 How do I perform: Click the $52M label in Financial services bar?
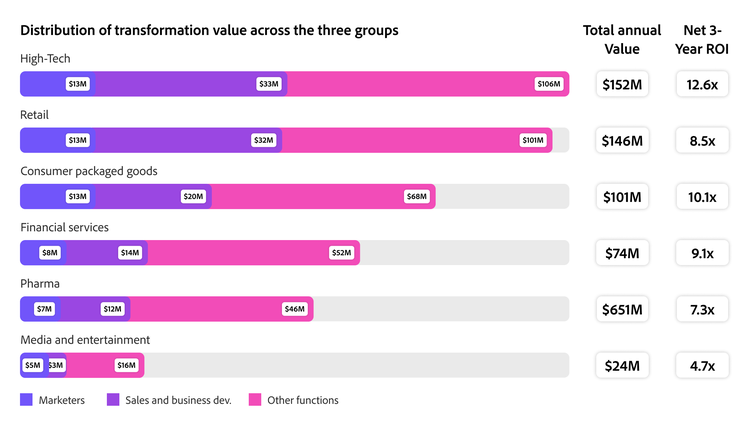pos(341,253)
